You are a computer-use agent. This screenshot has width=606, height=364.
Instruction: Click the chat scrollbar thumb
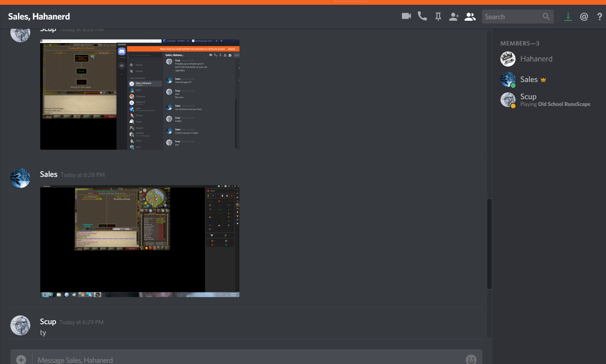click(x=489, y=244)
